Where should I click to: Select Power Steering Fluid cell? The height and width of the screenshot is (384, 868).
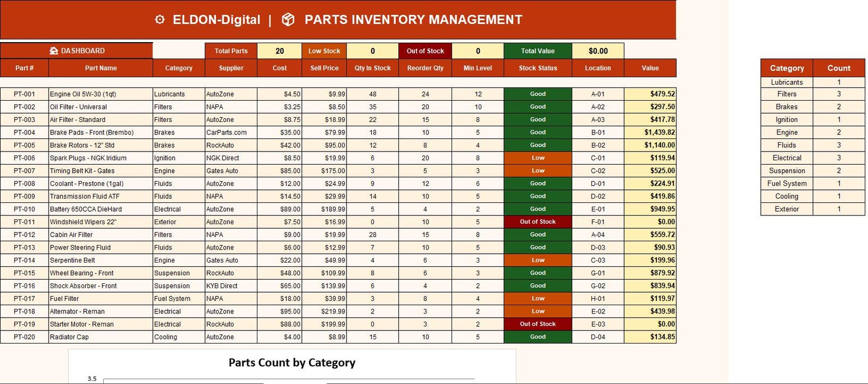(101, 247)
